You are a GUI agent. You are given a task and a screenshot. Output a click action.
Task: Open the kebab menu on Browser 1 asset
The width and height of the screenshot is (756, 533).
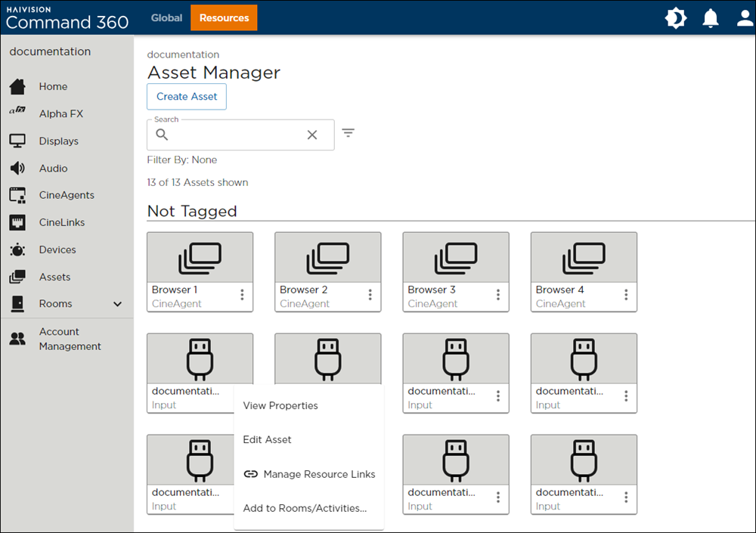coord(242,293)
